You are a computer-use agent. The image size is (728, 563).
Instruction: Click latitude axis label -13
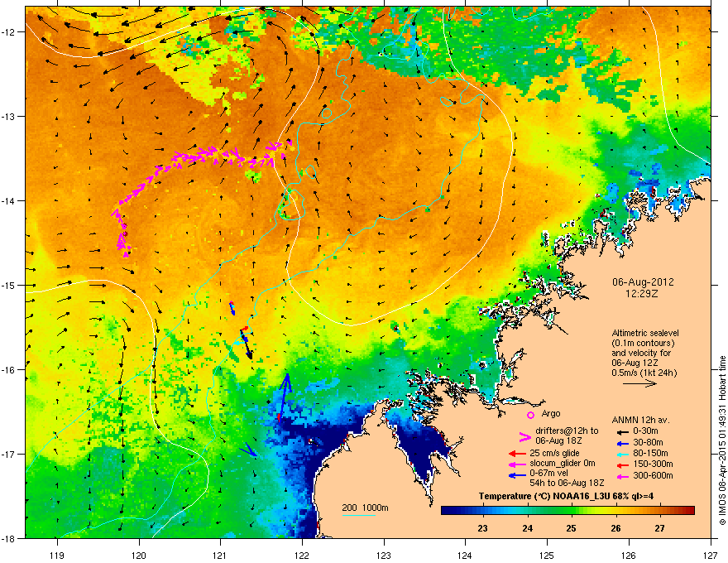(9, 116)
